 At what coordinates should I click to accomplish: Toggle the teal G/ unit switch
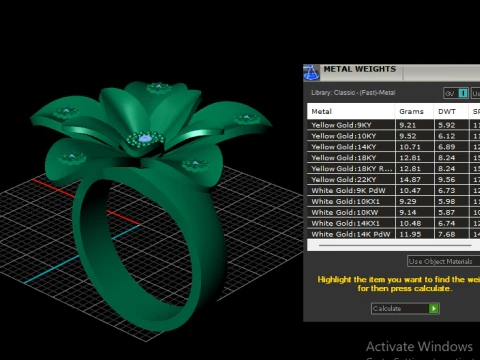456,93
